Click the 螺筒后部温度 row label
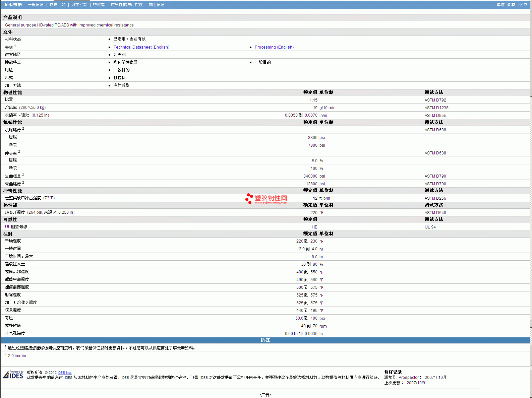Screen dimensions: 532x398 pos(17,272)
